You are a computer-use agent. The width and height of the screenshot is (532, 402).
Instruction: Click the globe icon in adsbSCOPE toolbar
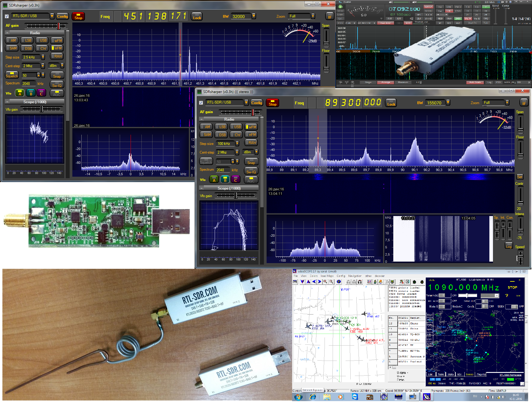(x=339, y=282)
